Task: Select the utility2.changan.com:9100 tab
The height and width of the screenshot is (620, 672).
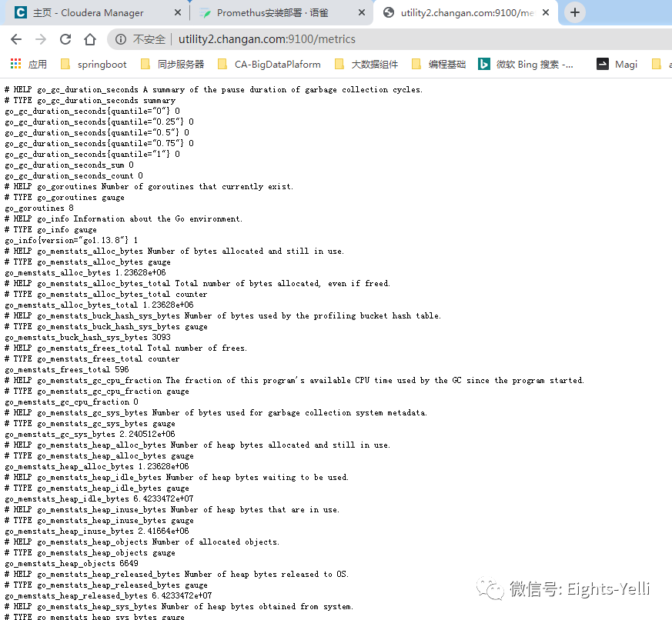Action: click(466, 13)
